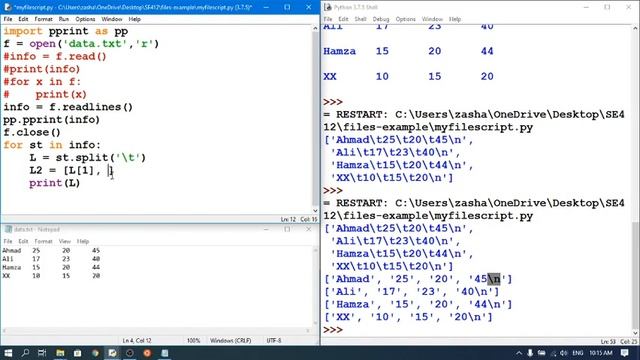The width and height of the screenshot is (640, 360).
Task: Click the 'pp.pprint(info)' line
Action: (x=51, y=120)
